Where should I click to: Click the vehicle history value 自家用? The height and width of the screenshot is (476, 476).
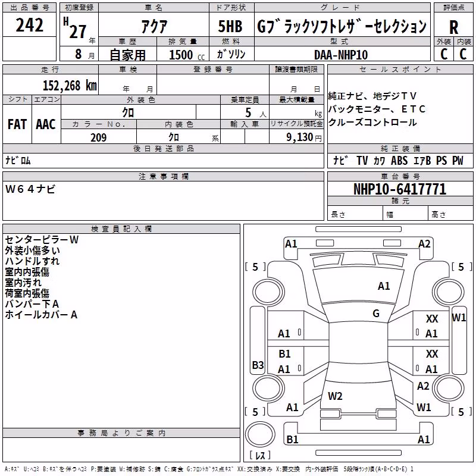click(127, 55)
